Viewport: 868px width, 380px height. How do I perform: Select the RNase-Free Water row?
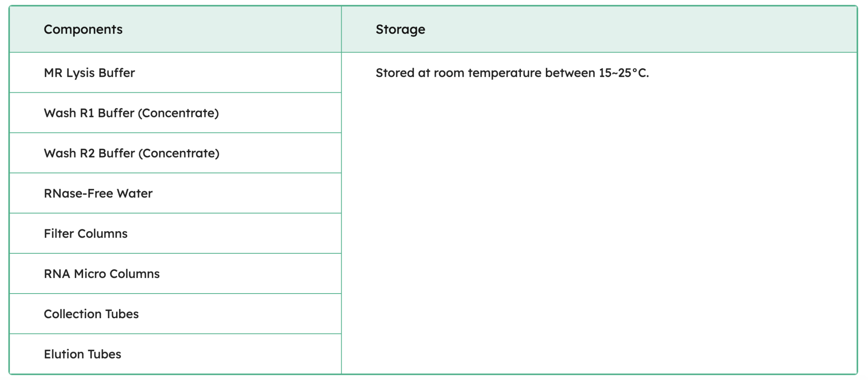[98, 194]
